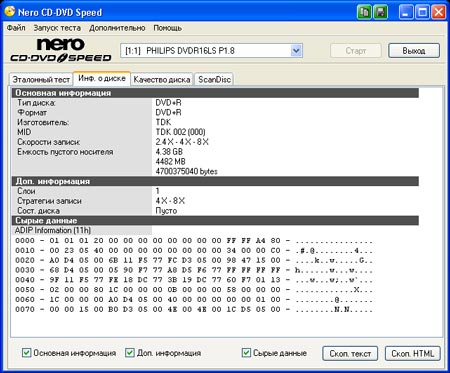Click the Доп. информация section header

click(215, 181)
